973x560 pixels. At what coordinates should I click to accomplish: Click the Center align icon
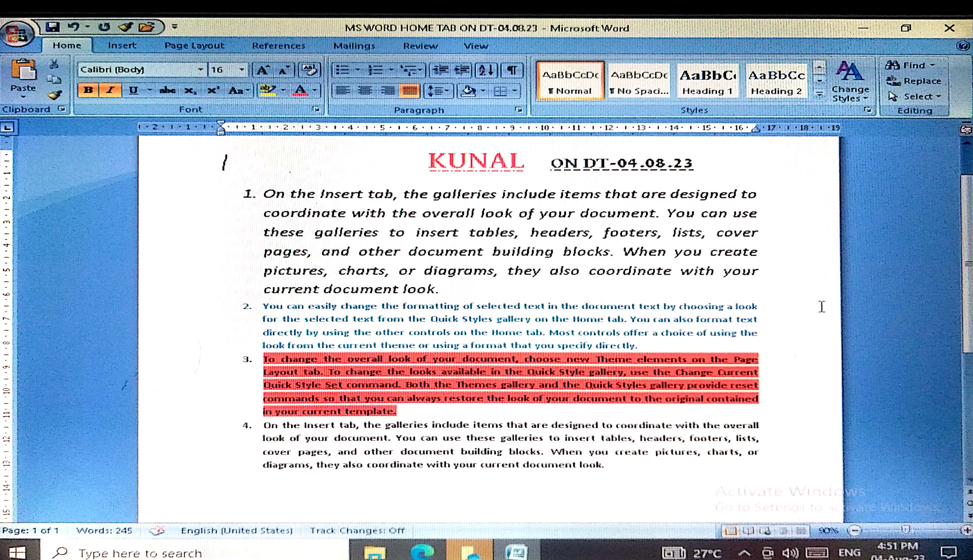click(365, 91)
